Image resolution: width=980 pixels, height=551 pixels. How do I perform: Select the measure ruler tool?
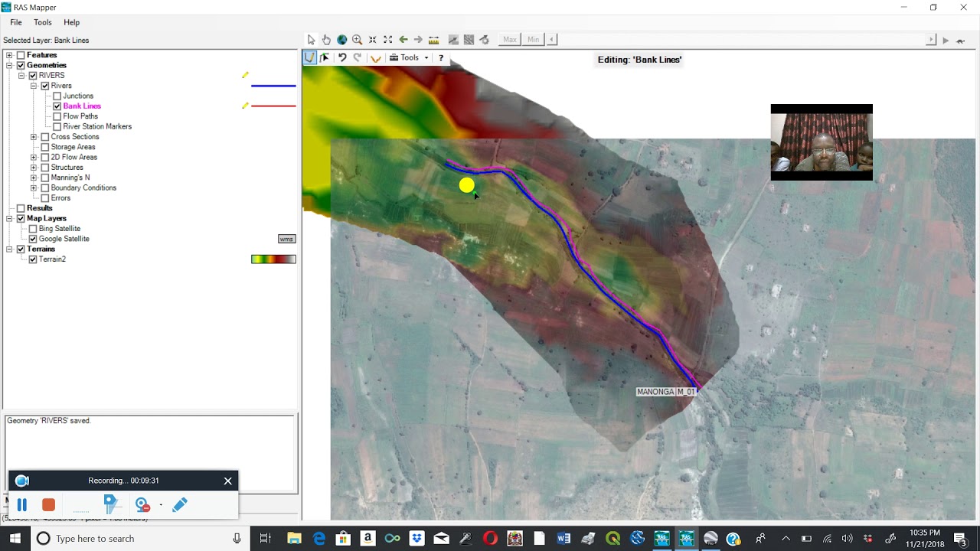pyautogui.click(x=433, y=40)
